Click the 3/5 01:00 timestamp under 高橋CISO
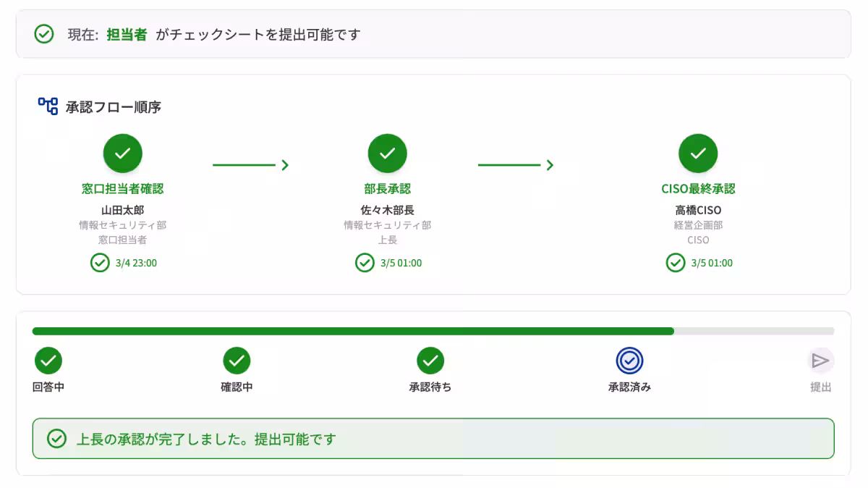868x488 pixels. pyautogui.click(x=712, y=263)
